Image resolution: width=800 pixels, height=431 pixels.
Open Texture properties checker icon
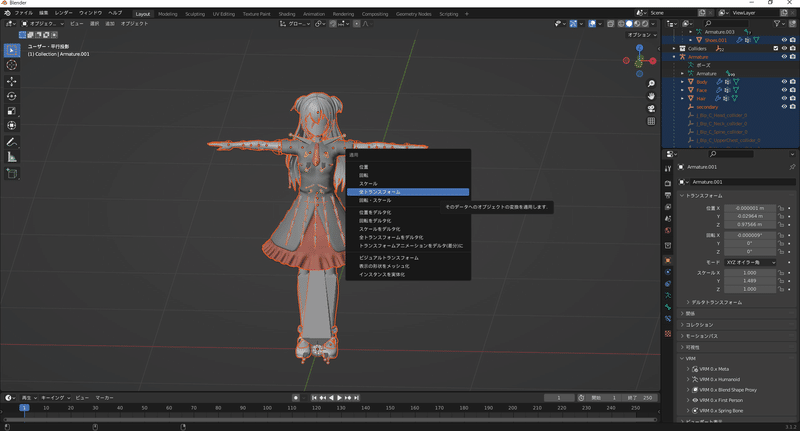[x=668, y=334]
